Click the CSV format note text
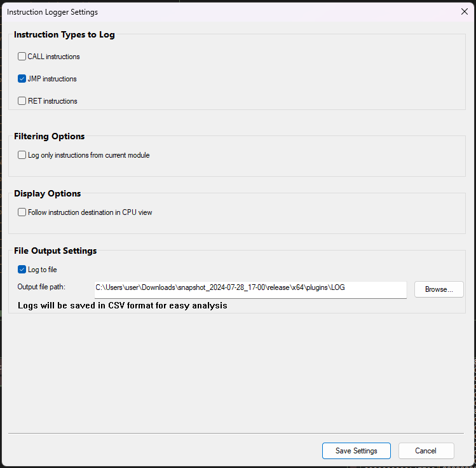 123,305
